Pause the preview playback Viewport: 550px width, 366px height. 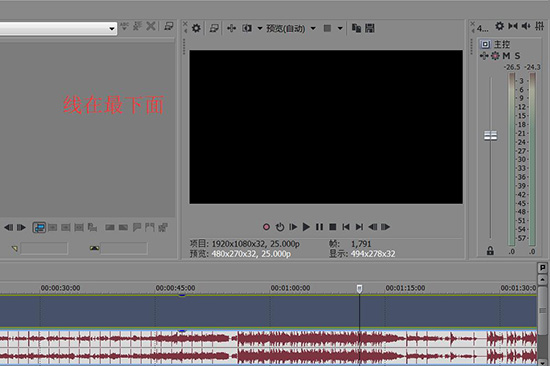coord(319,227)
